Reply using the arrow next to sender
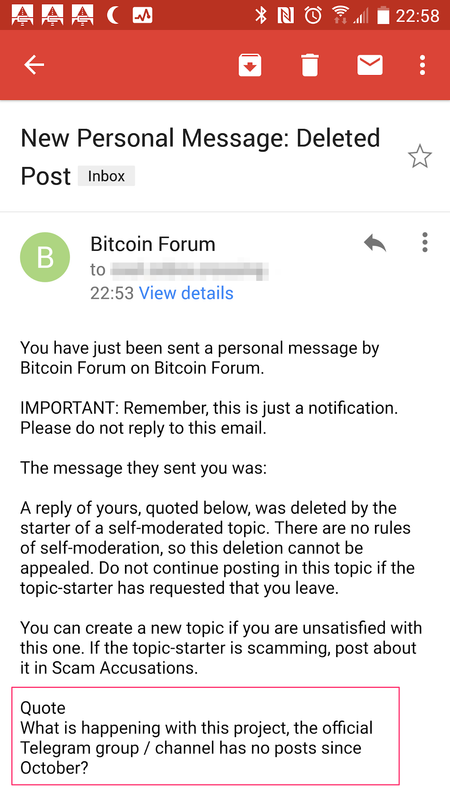The height and width of the screenshot is (800, 450). pyautogui.click(x=375, y=243)
